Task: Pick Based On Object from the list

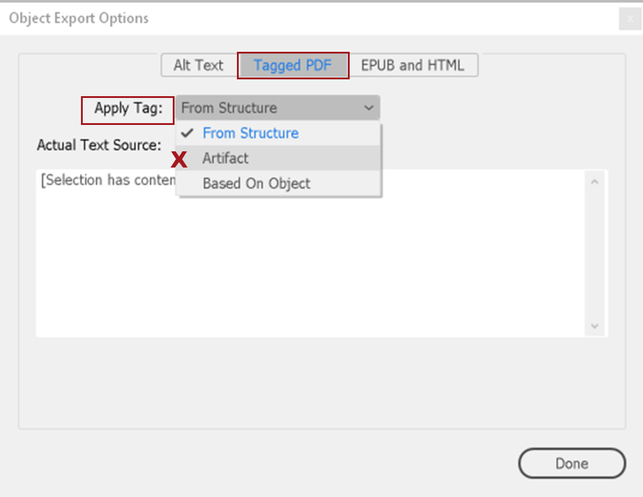Action: point(256,183)
